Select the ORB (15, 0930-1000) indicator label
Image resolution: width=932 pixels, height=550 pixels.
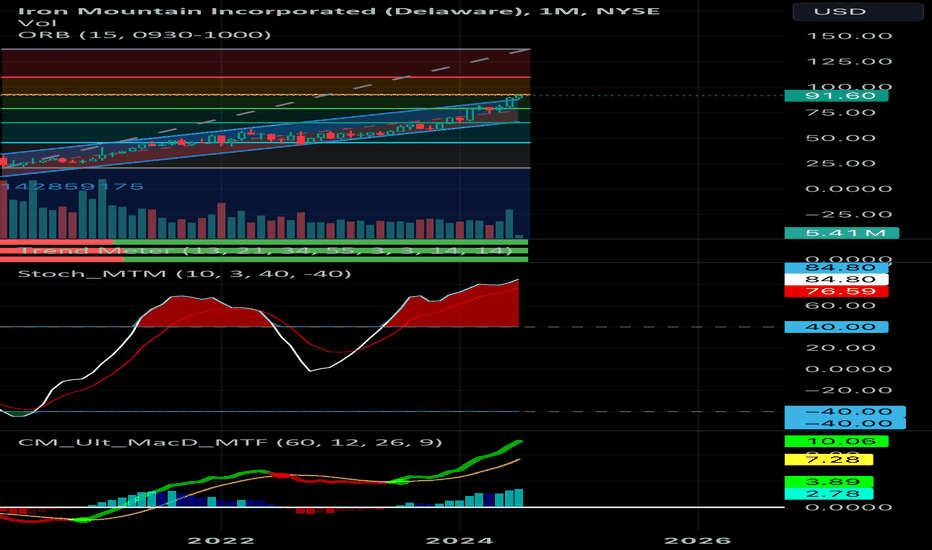pos(144,34)
